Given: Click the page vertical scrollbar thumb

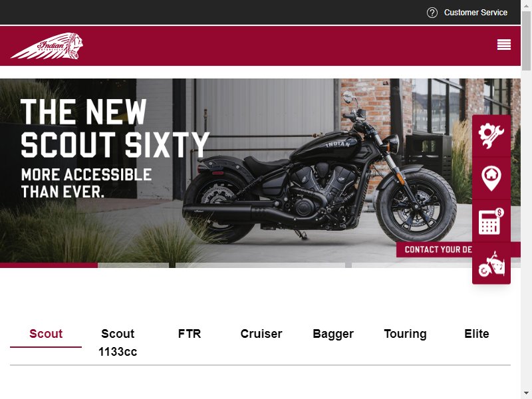Looking at the screenshot, I should (526, 41).
